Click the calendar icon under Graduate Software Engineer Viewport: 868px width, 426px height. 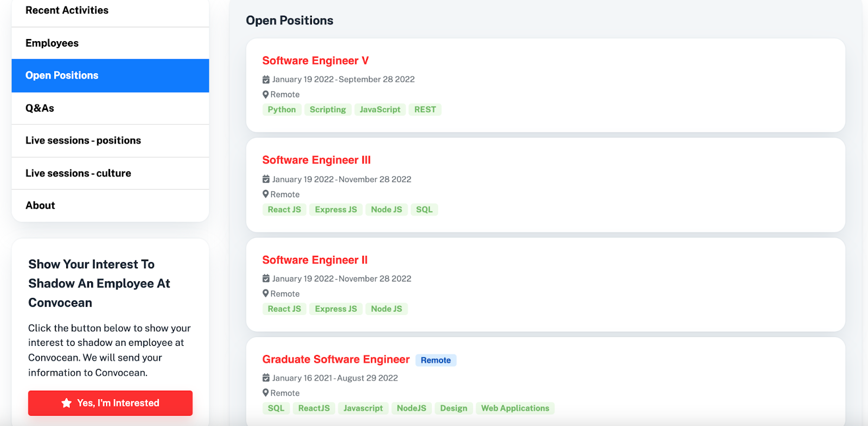click(266, 378)
